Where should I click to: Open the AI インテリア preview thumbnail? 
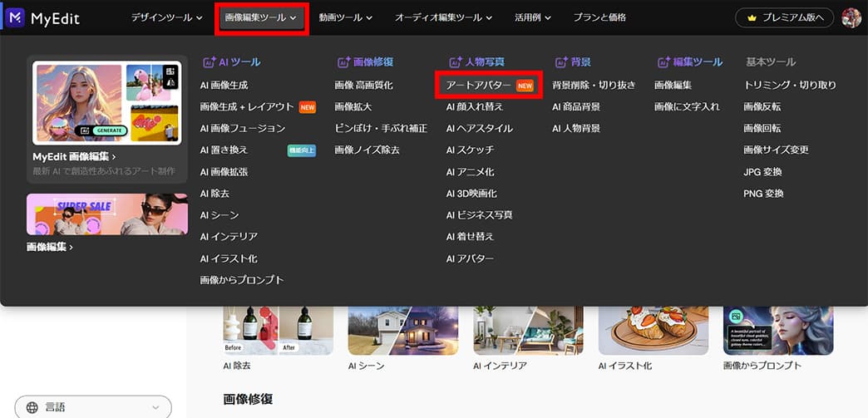(528, 330)
